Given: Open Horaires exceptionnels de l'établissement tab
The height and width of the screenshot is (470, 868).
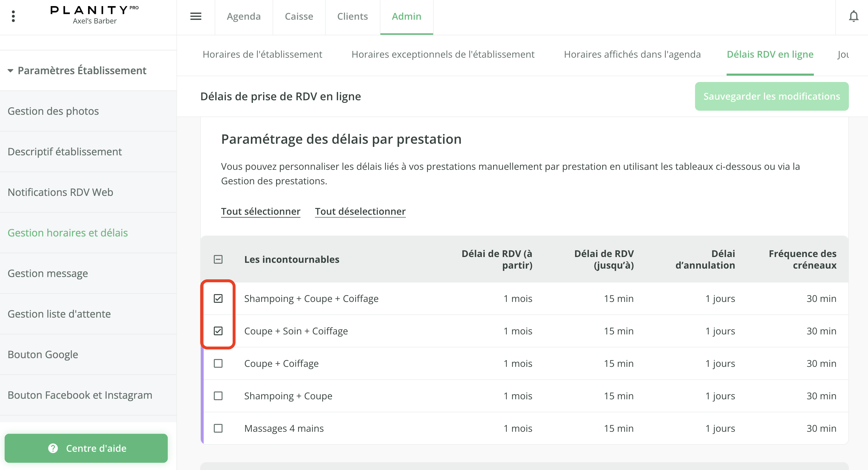Looking at the screenshot, I should pyautogui.click(x=443, y=54).
